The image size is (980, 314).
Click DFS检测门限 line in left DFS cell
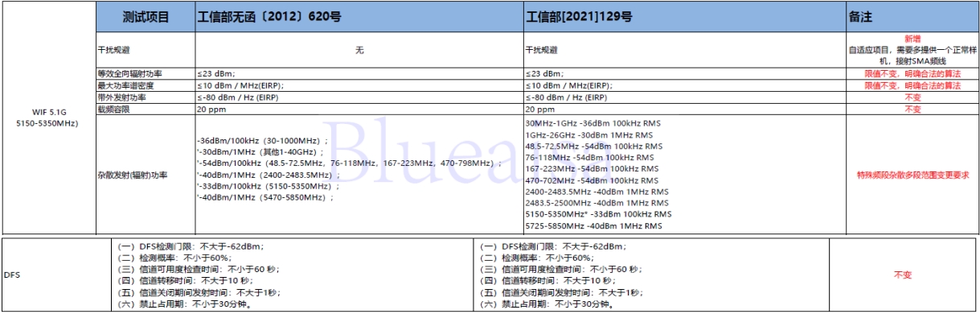[191, 246]
